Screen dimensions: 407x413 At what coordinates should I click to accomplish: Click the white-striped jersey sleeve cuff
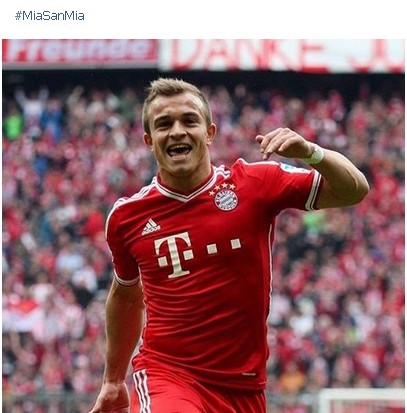pyautogui.click(x=314, y=190)
